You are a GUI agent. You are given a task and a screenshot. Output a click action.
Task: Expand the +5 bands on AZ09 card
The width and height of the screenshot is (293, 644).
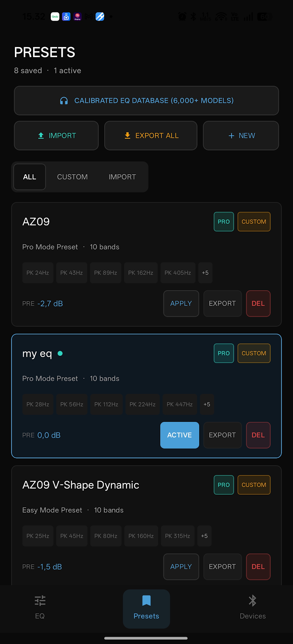(205, 273)
